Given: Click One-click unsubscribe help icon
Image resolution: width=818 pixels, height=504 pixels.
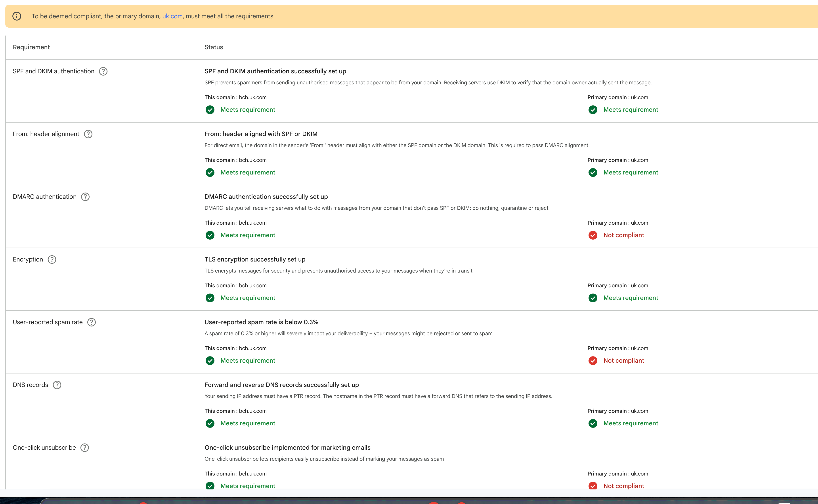Looking at the screenshot, I should (85, 448).
